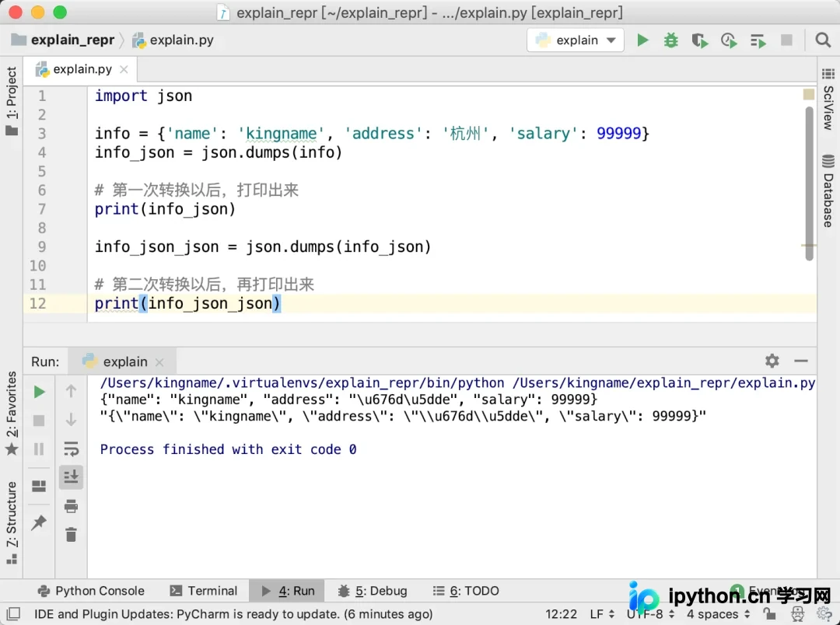Rerun explain in the Run panel

[39, 392]
